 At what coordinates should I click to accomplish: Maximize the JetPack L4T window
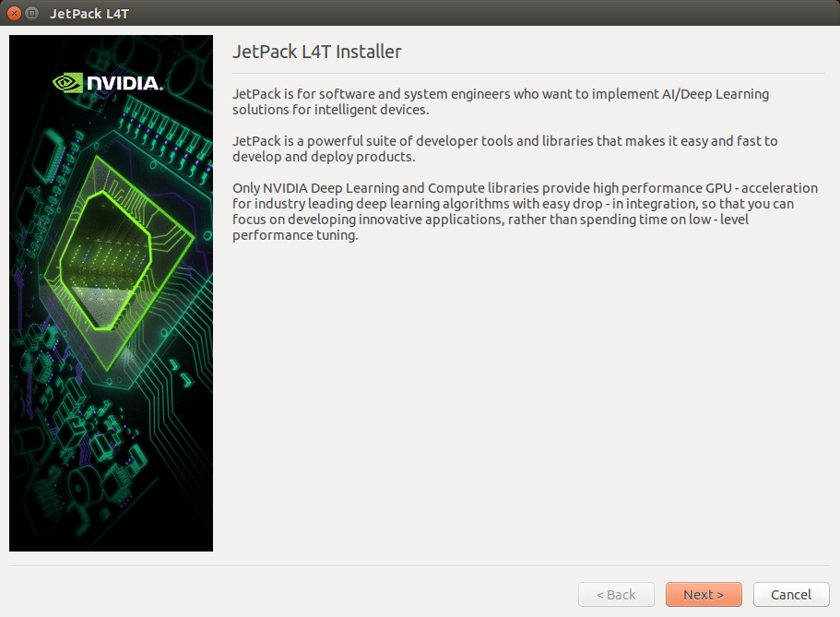[32, 14]
